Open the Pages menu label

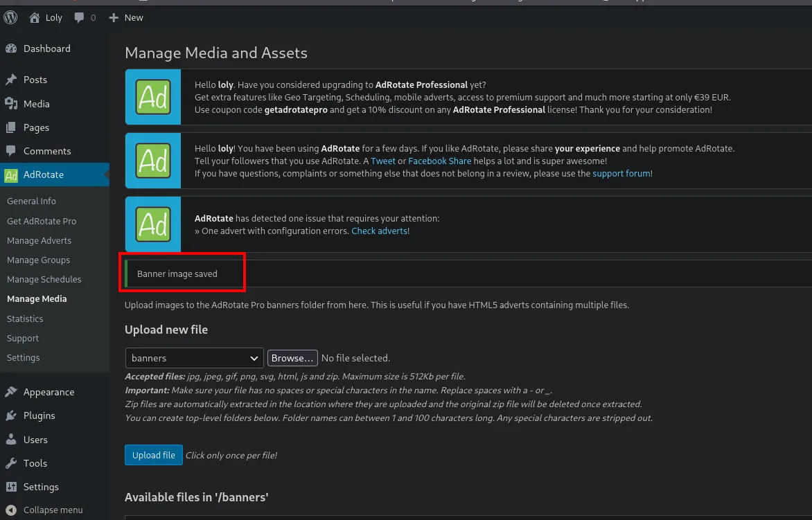click(x=36, y=128)
